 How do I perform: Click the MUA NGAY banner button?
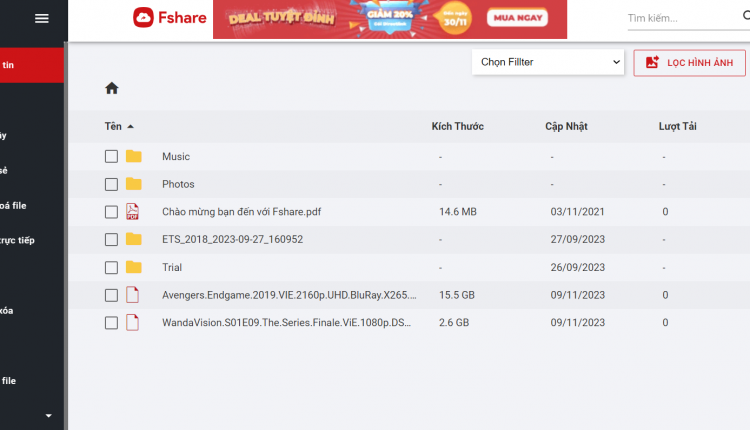518,18
